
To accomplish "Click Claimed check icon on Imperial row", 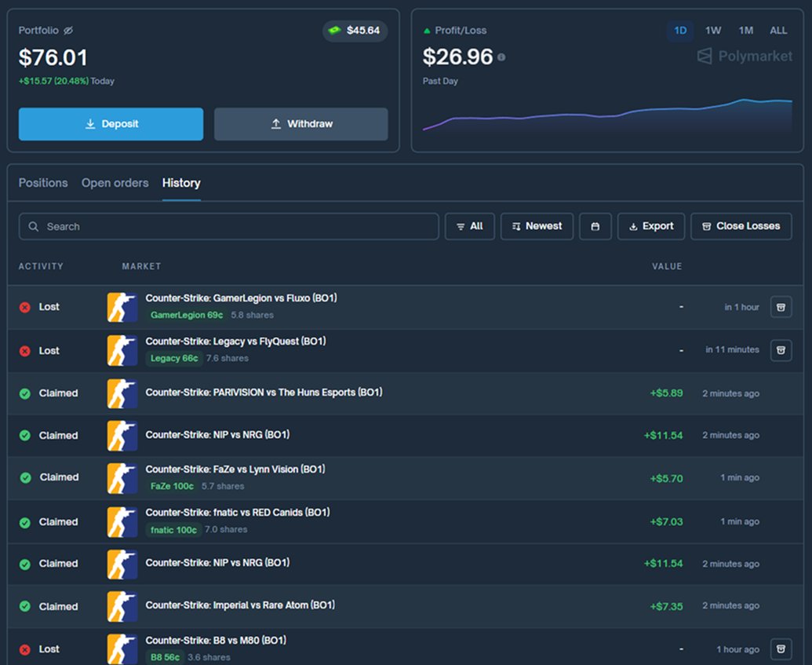I will click(25, 606).
